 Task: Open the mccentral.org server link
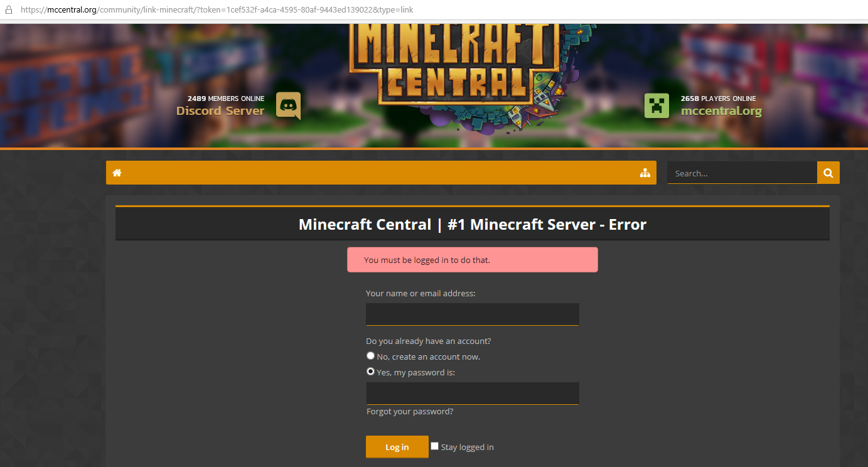tap(721, 111)
